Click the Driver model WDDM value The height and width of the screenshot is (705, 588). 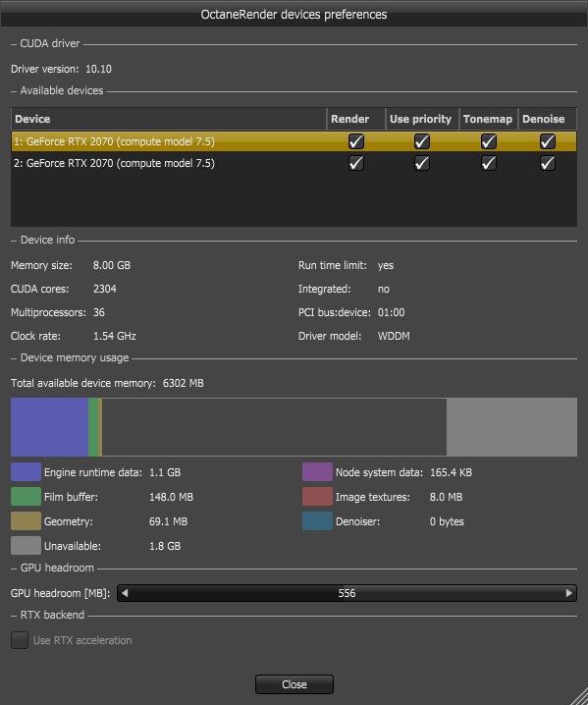pyautogui.click(x=394, y=336)
